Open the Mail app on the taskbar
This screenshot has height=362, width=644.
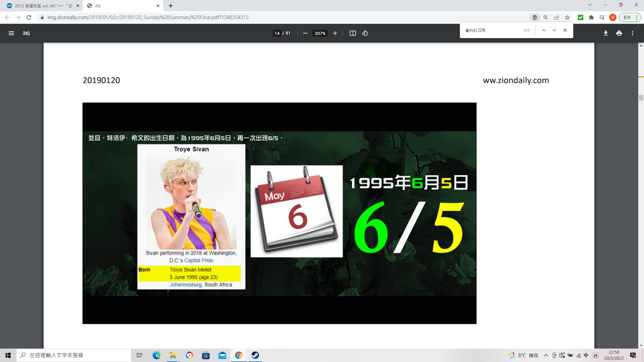click(x=222, y=355)
